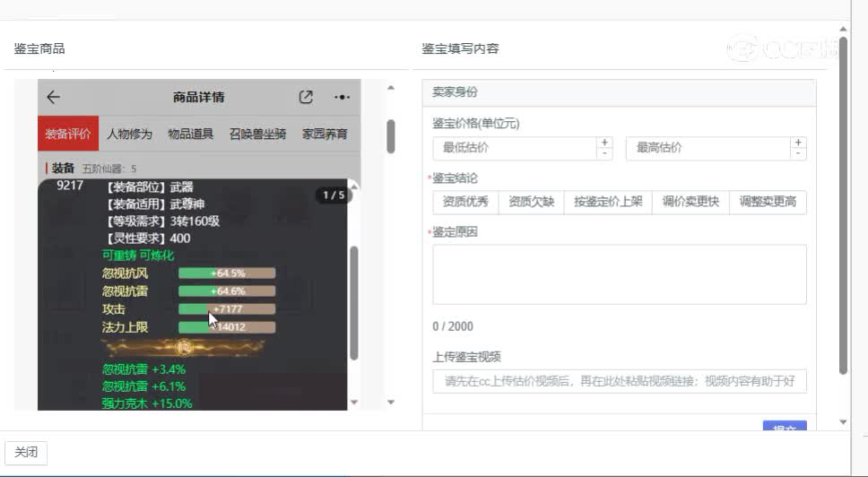Image resolution: width=868 pixels, height=477 pixels.
Task: Choose the 按鉴定价上架 option
Action: [608, 202]
